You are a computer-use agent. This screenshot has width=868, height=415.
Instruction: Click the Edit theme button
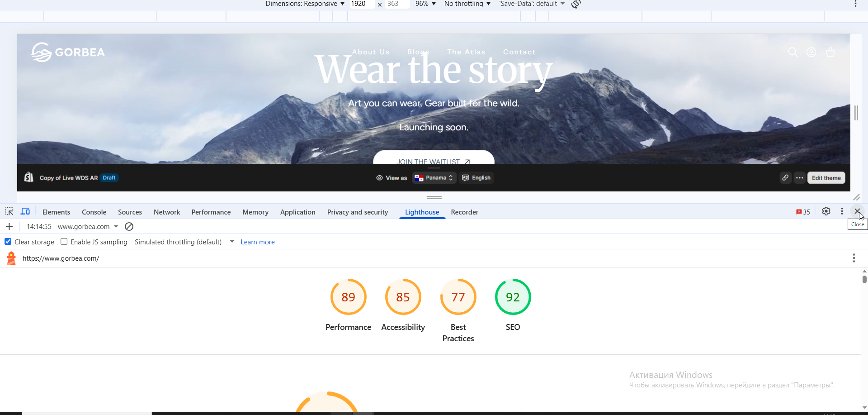pos(826,178)
